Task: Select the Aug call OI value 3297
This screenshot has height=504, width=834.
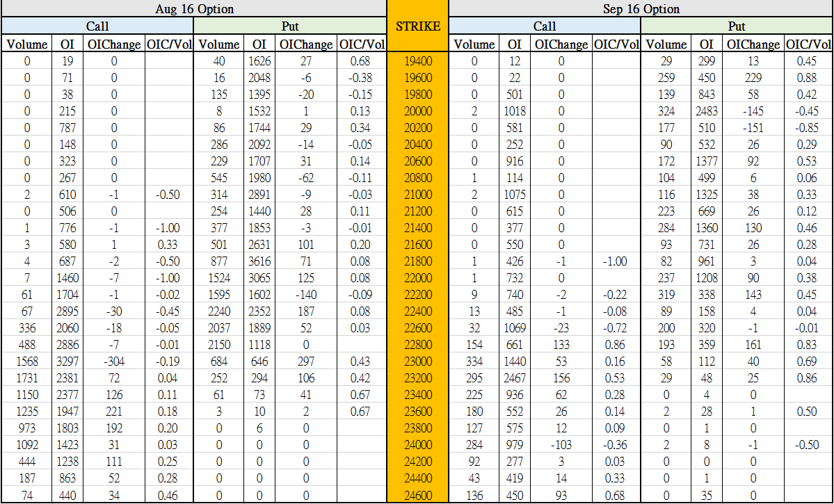Action: point(67,361)
